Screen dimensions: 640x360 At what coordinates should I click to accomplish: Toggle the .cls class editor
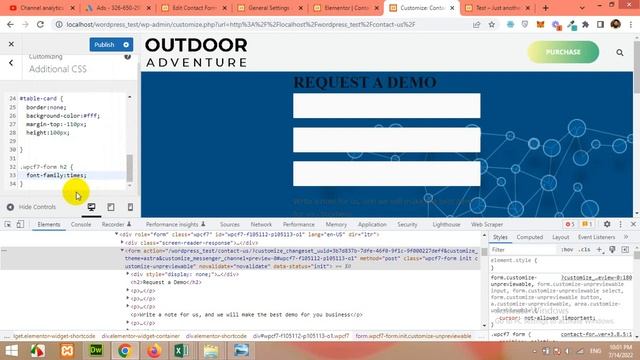tap(585, 249)
